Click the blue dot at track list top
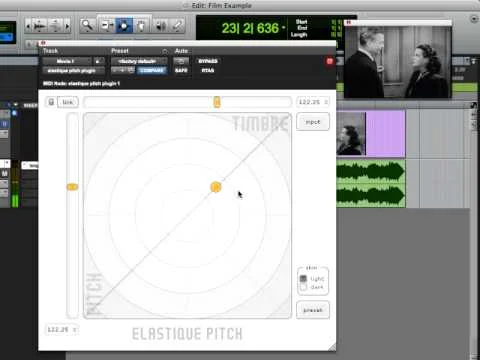 tap(14, 113)
